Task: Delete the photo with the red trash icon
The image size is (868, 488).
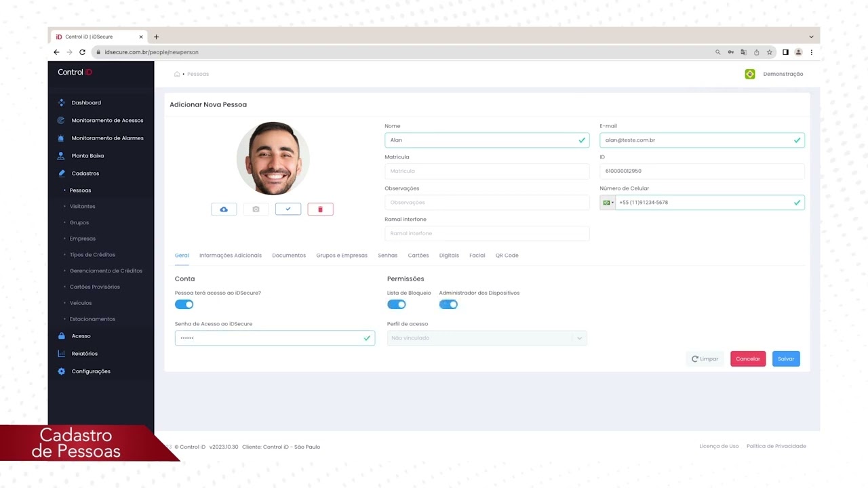Action: (x=320, y=209)
